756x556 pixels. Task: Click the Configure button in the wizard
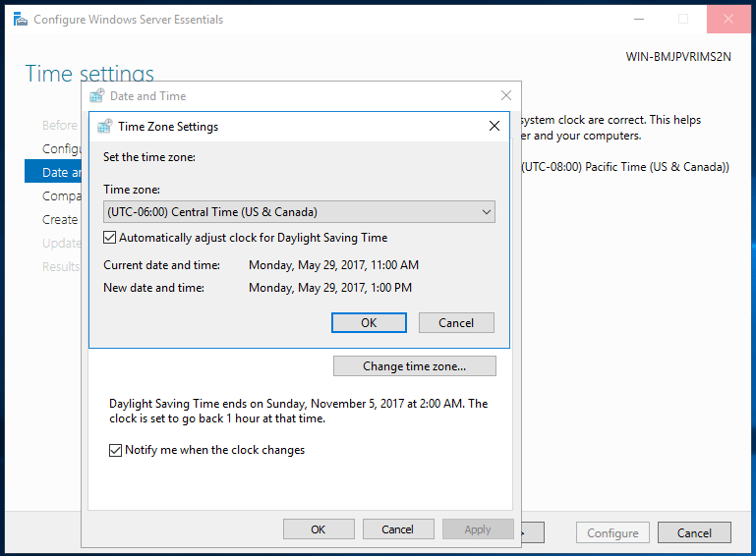tap(612, 532)
